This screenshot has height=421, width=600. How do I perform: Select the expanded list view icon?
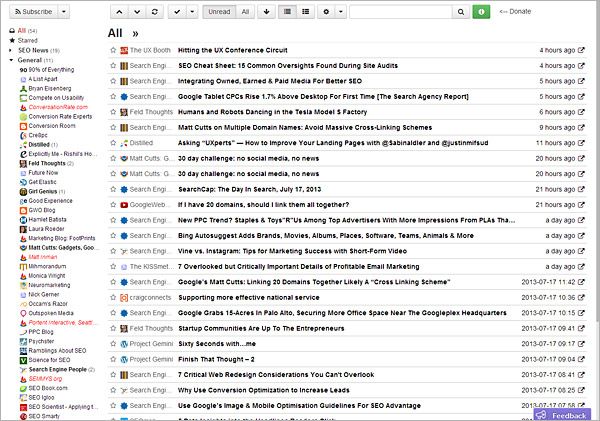[x=307, y=11]
